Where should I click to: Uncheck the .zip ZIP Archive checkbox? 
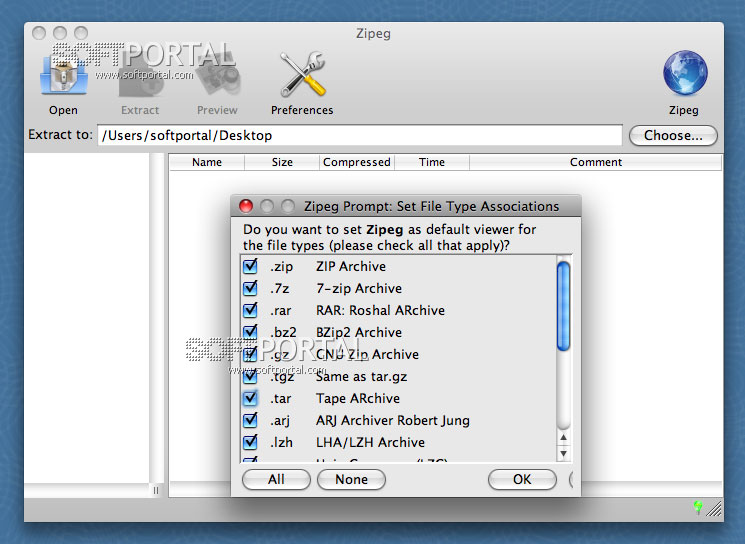250,266
